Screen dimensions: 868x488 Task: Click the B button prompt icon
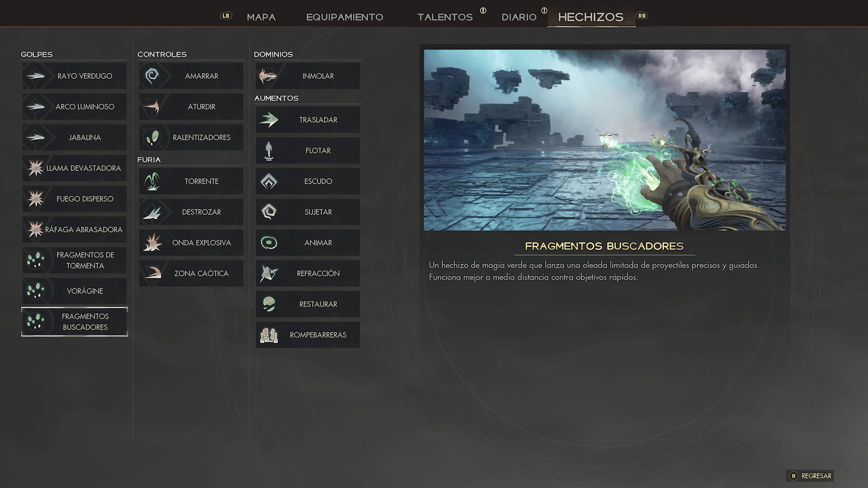[x=793, y=476]
